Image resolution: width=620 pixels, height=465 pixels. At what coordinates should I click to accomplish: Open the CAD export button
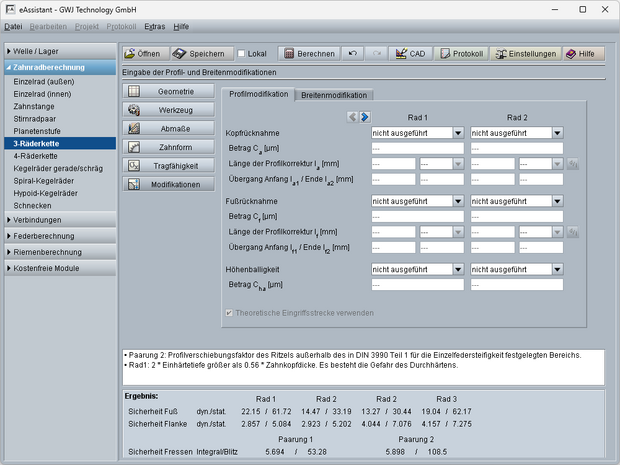click(x=411, y=53)
